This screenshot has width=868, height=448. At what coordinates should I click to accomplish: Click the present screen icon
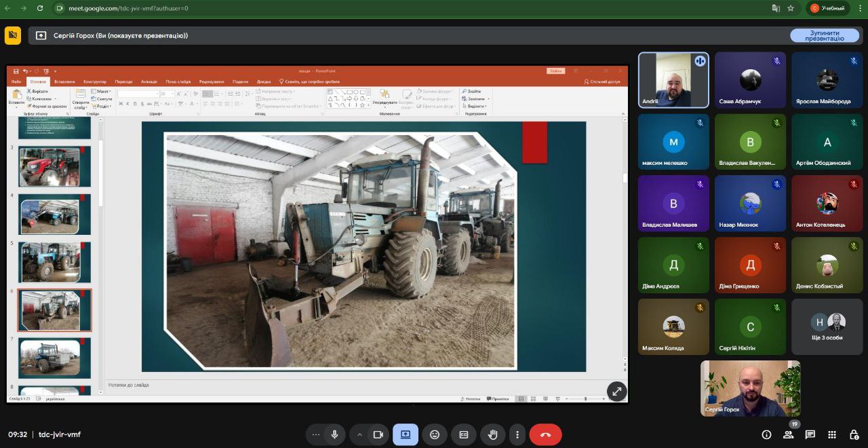pyautogui.click(x=406, y=434)
